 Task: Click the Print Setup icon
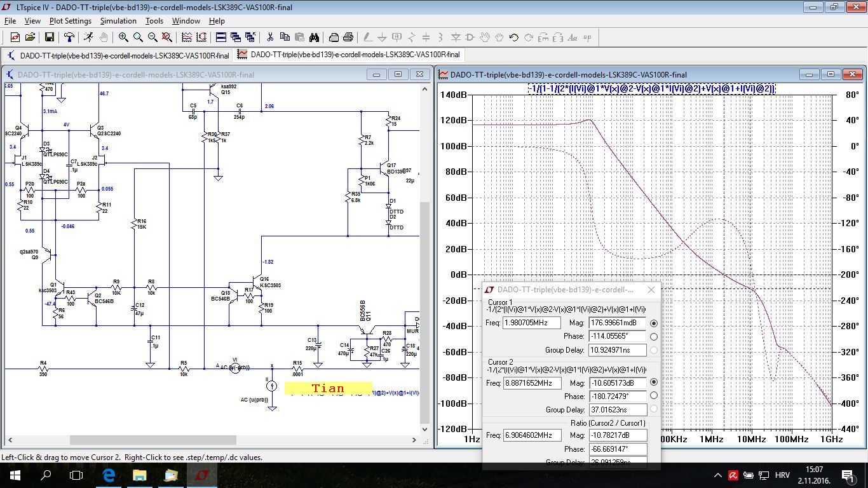pos(334,37)
